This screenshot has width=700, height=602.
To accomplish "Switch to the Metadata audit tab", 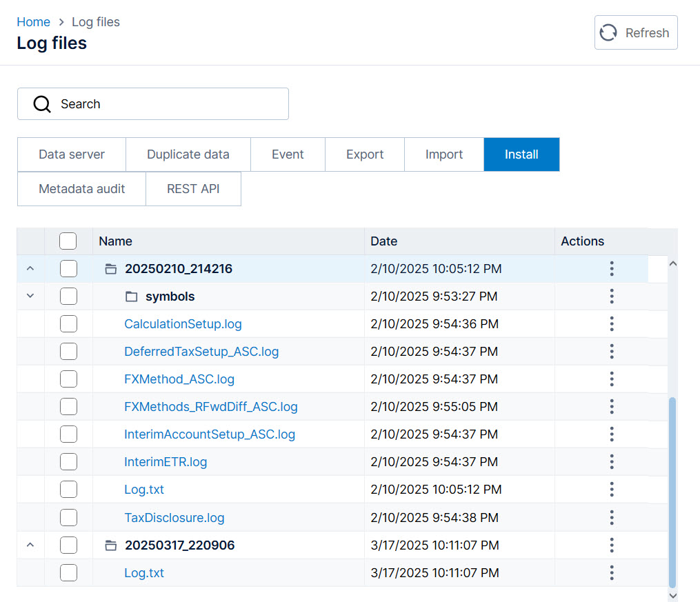I will [x=81, y=189].
